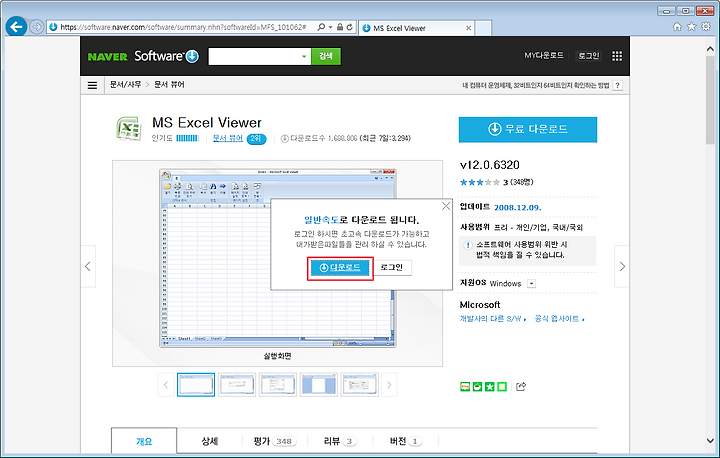Click the Software logo with download icon
Viewport: 720px width, 458px height.
tap(166, 56)
